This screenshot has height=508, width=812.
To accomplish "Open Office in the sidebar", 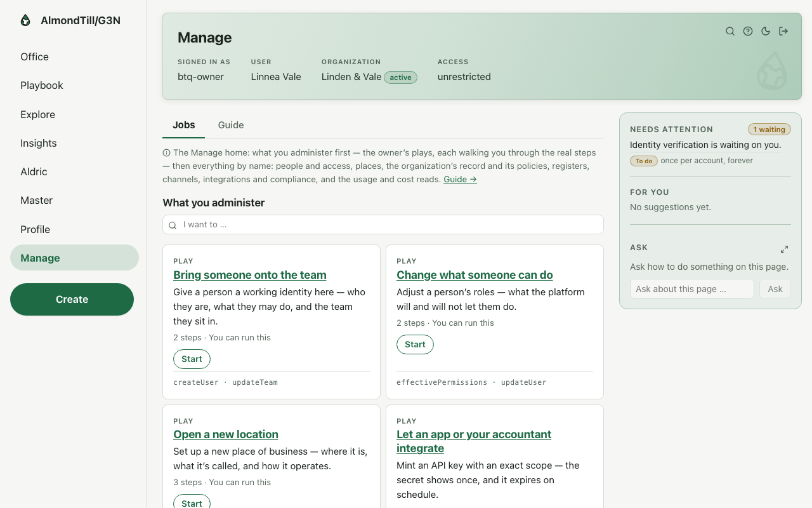I will click(x=74, y=57).
